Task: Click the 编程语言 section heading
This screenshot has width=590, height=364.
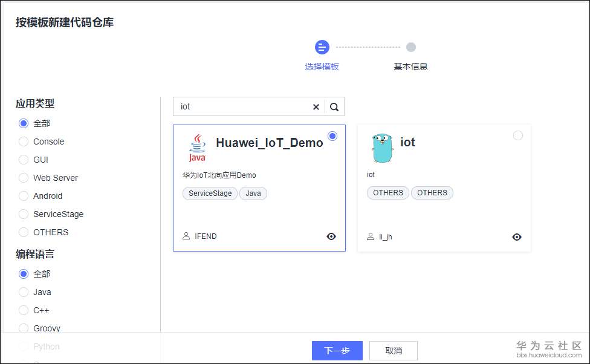Action: pos(35,254)
